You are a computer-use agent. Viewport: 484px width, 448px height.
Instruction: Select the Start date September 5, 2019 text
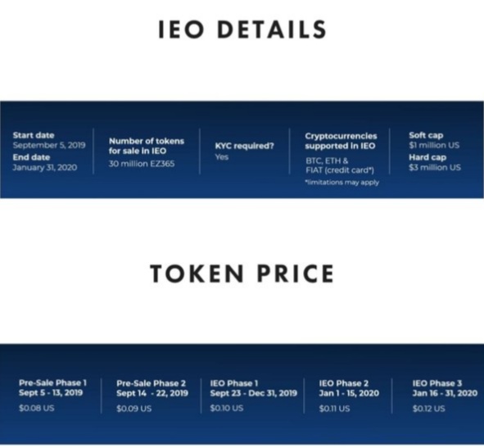tap(49, 140)
